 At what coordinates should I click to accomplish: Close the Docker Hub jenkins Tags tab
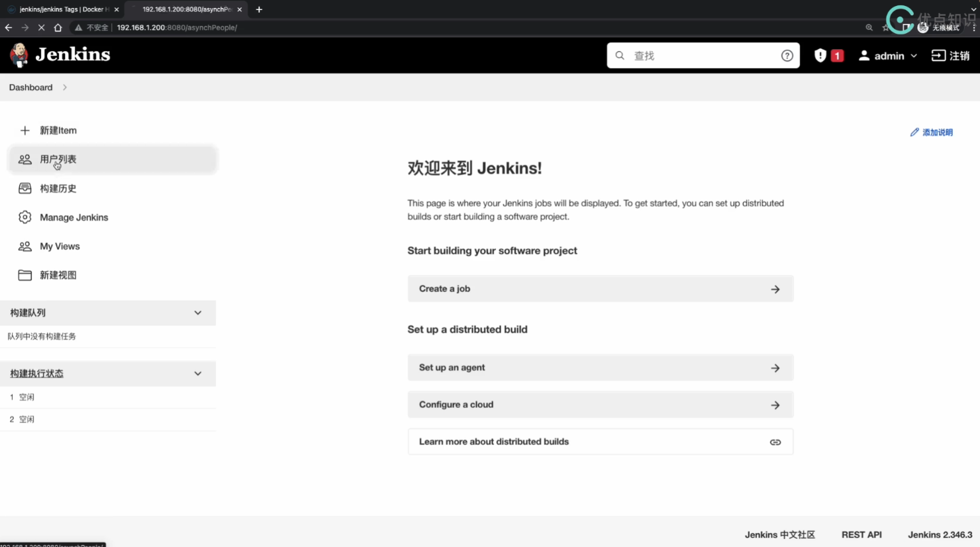[117, 9]
